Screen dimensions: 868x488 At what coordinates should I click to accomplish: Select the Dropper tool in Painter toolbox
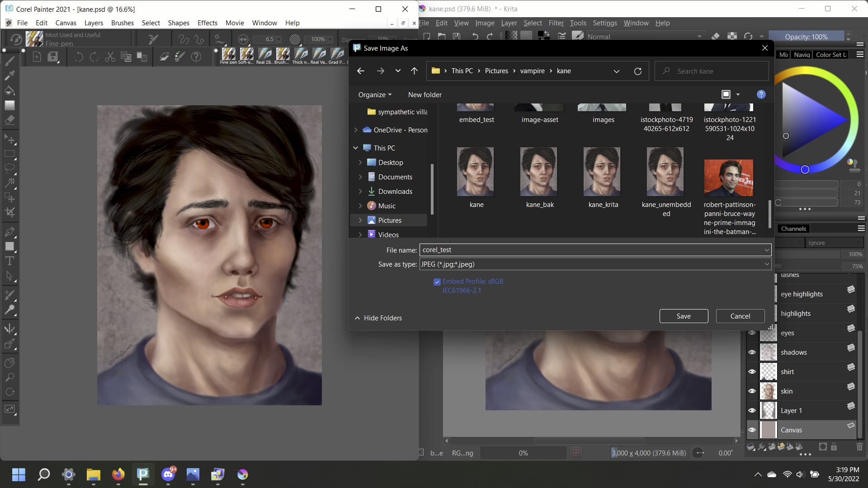9,75
